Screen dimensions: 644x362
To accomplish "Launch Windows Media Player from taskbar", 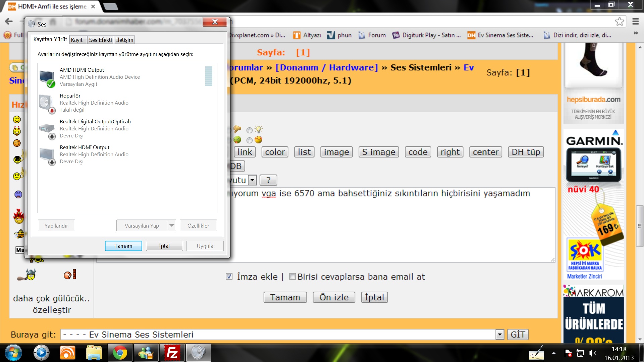I will coord(41,353).
